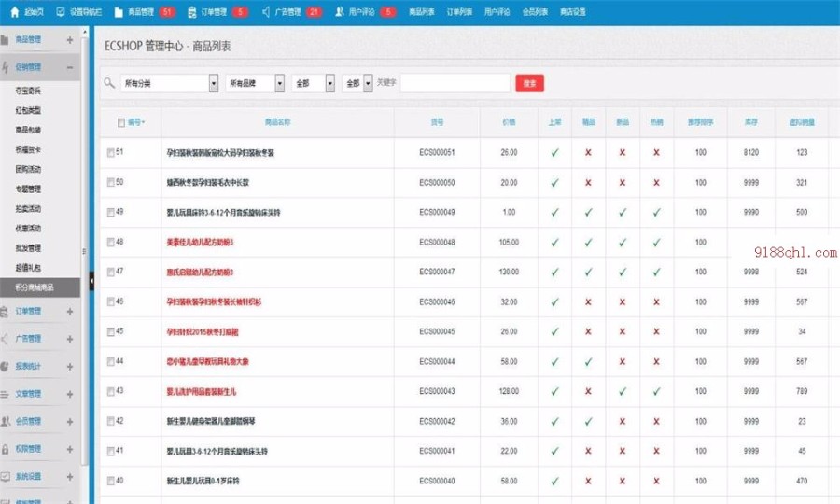Click sidebar 广告管理 speaker icon

5,339
